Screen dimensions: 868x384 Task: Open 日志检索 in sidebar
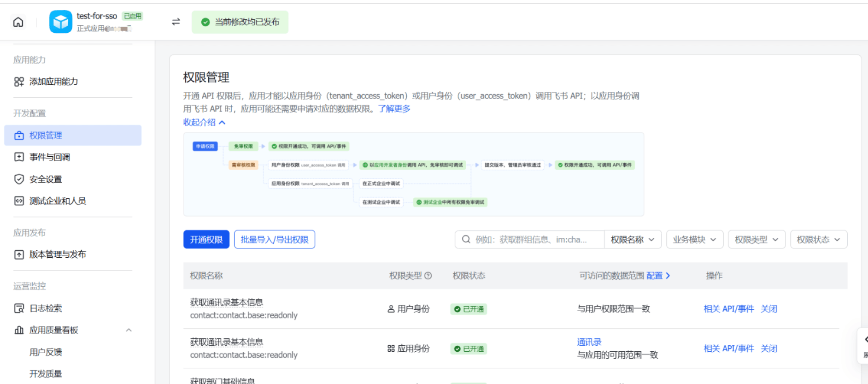46,308
